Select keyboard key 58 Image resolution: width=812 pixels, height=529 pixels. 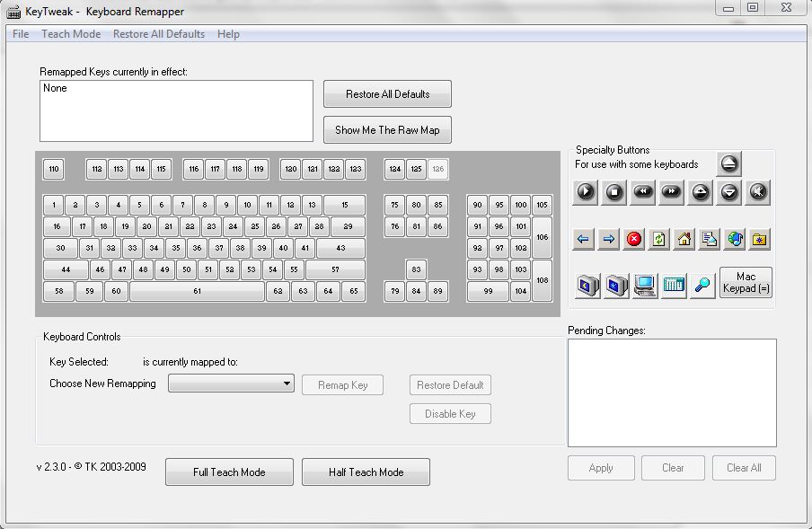59,291
